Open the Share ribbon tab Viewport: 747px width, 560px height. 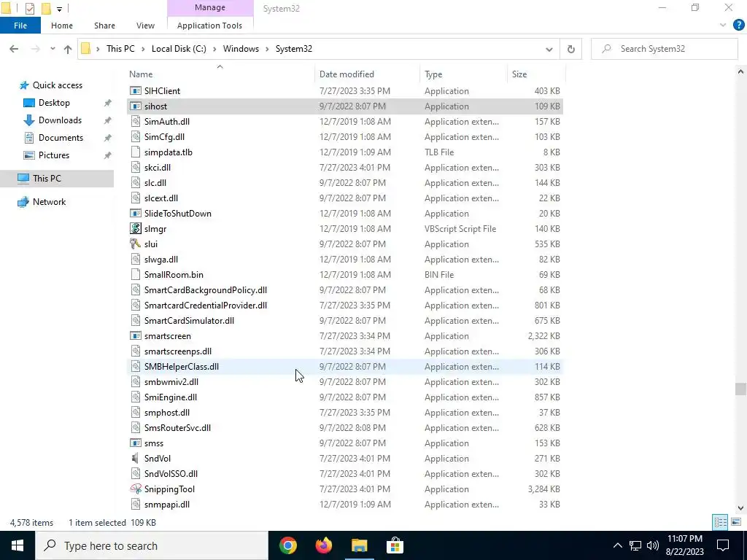point(104,26)
